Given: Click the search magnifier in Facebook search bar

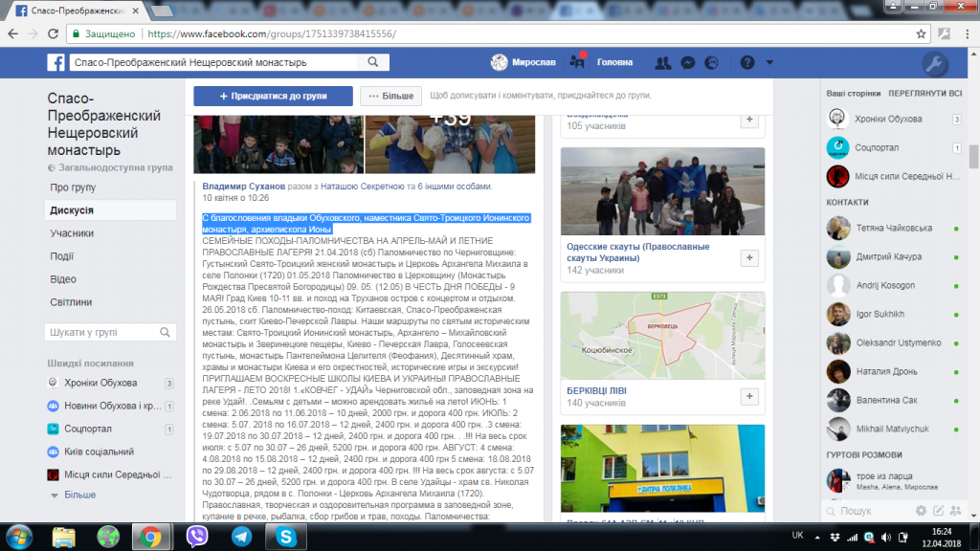Looking at the screenshot, I should click(x=373, y=62).
